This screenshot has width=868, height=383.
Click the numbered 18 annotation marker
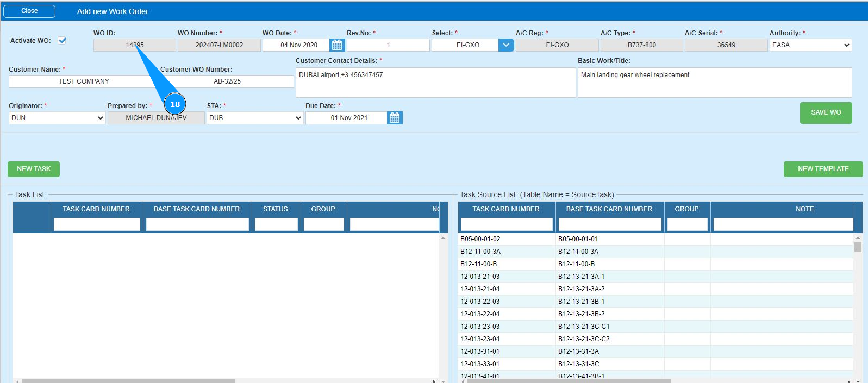pyautogui.click(x=175, y=104)
